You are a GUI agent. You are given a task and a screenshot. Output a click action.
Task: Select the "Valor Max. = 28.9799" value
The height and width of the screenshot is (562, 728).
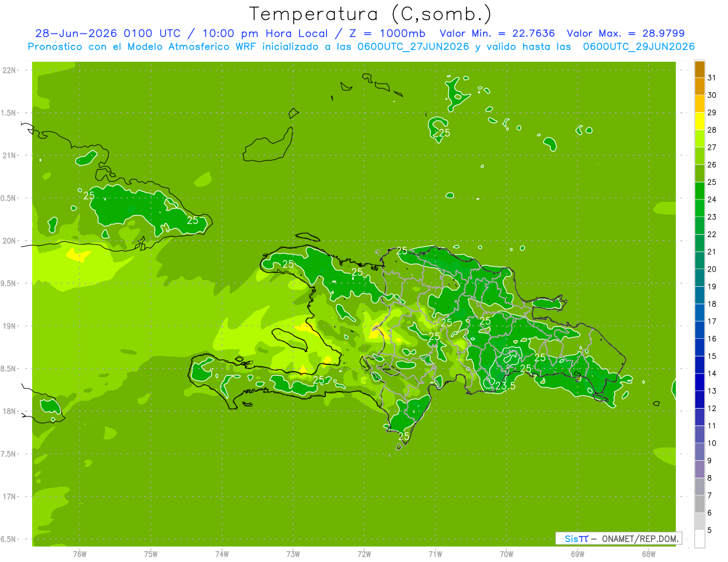click(625, 33)
